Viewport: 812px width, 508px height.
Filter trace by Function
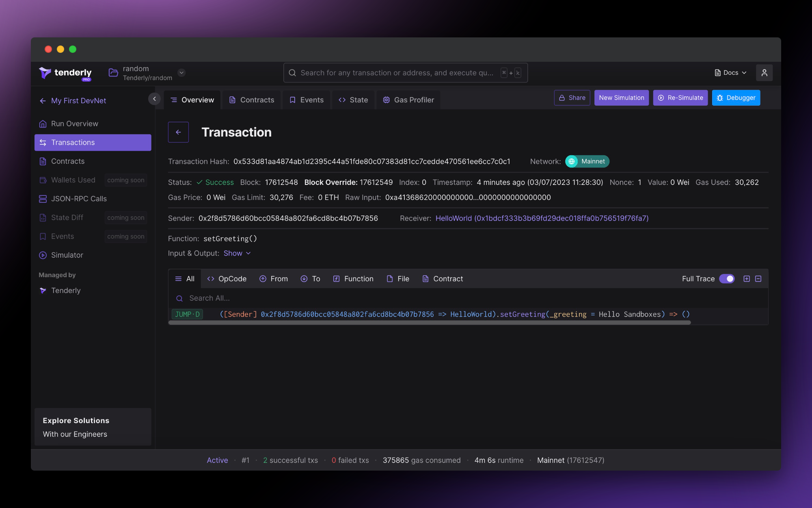(353, 279)
